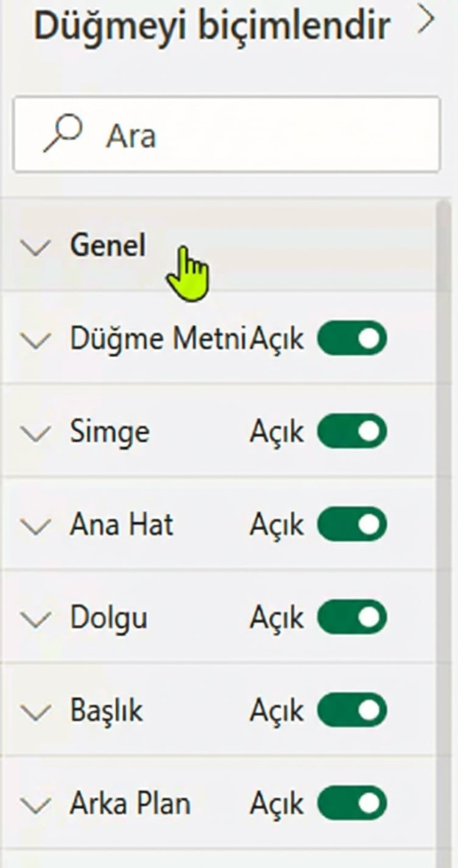The height and width of the screenshot is (868, 458).
Task: Expand the Arka Plan section
Action: (35, 803)
